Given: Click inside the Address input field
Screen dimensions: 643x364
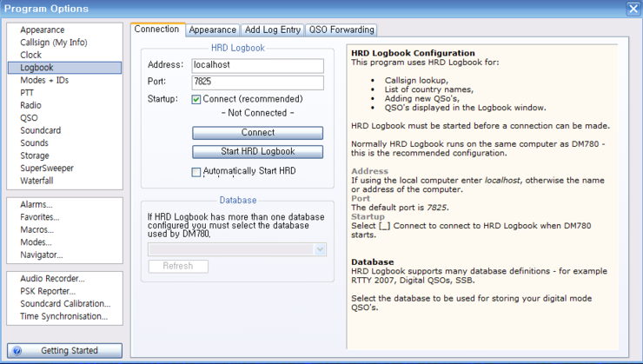Looking at the screenshot, I should pyautogui.click(x=257, y=65).
